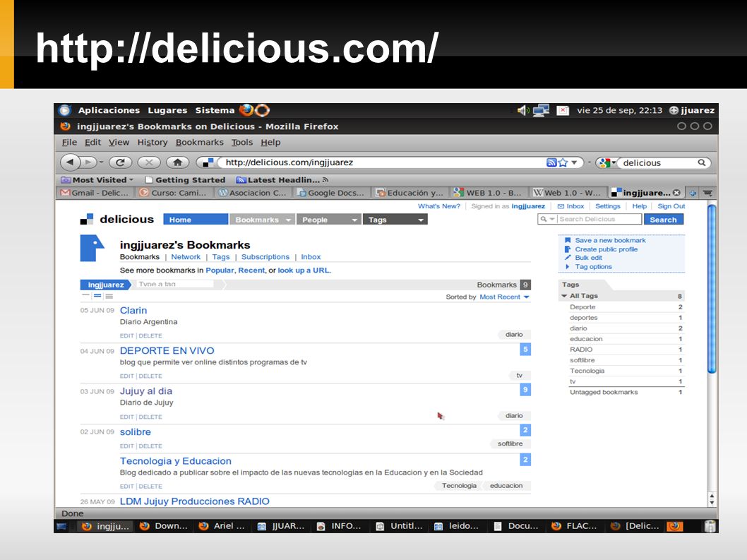This screenshot has height=560, width=747.
Task: Click the blue Search button
Action: coord(663,219)
